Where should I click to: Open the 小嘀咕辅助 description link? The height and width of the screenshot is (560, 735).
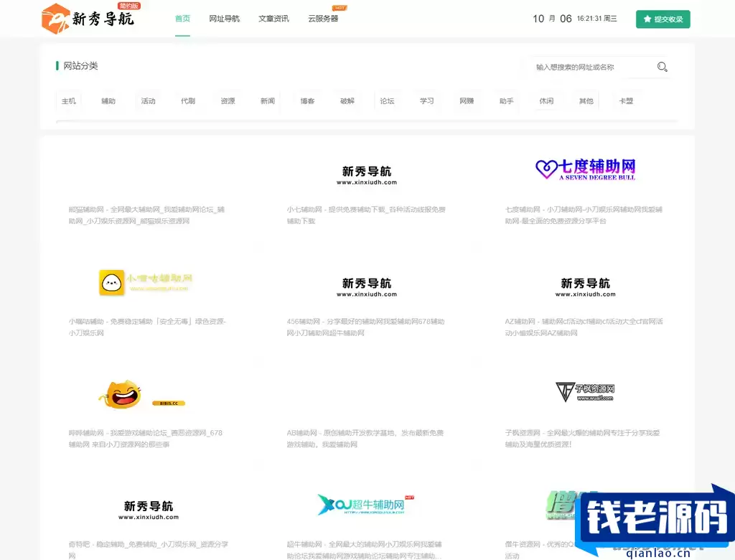tap(147, 327)
